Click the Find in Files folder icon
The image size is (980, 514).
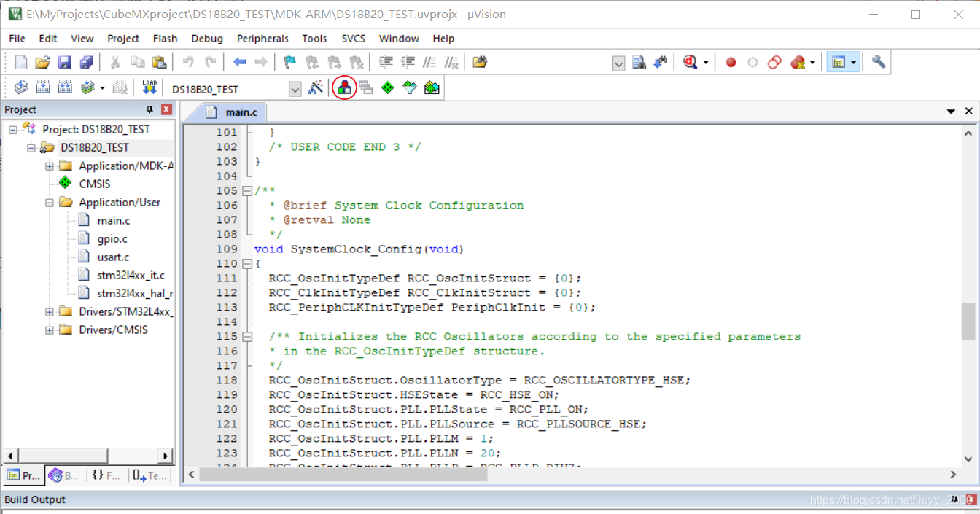click(x=479, y=62)
